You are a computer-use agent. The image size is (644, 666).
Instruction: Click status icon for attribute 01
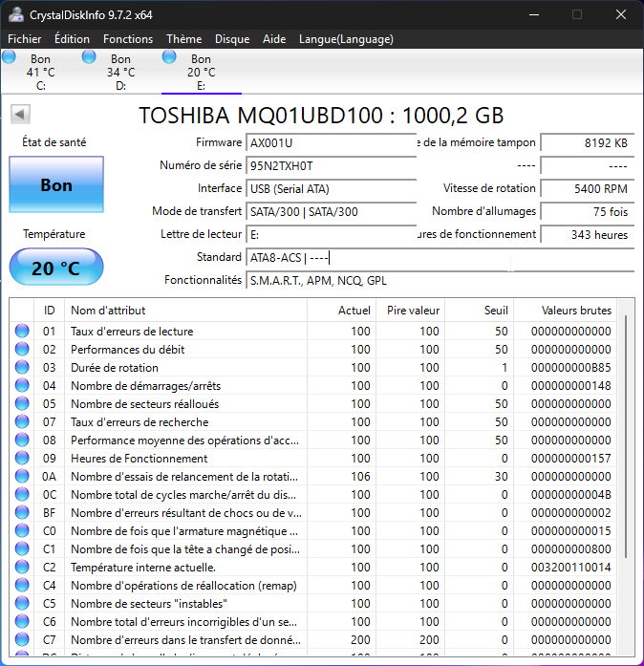[x=22, y=331]
